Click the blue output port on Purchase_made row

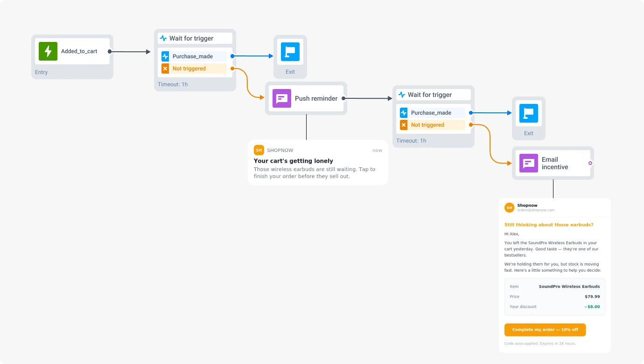tap(232, 55)
